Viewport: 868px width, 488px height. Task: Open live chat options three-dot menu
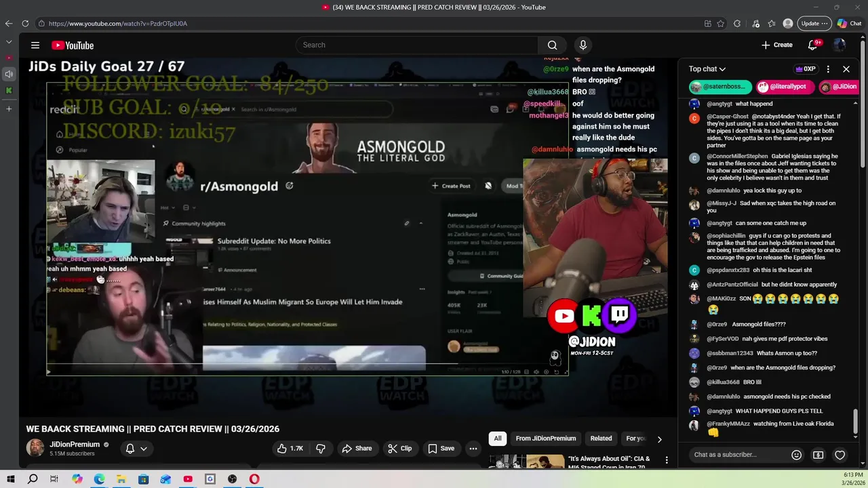(x=828, y=69)
